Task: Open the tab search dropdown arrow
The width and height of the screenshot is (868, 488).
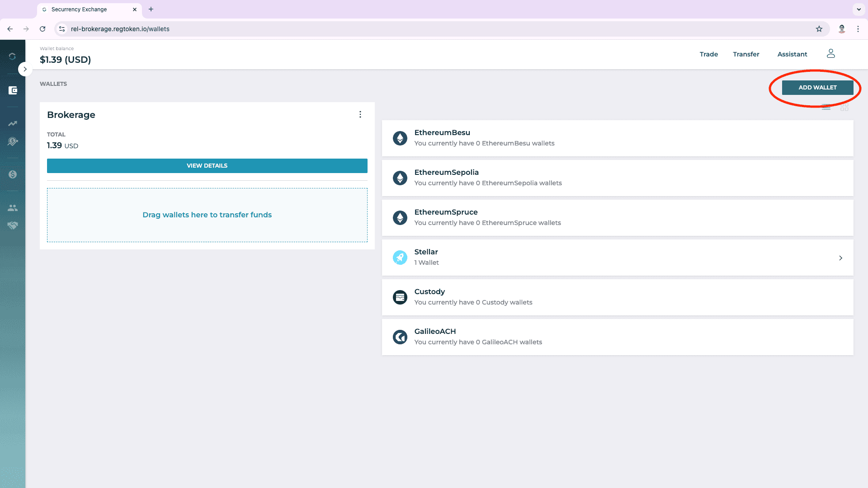Action: 859,9
